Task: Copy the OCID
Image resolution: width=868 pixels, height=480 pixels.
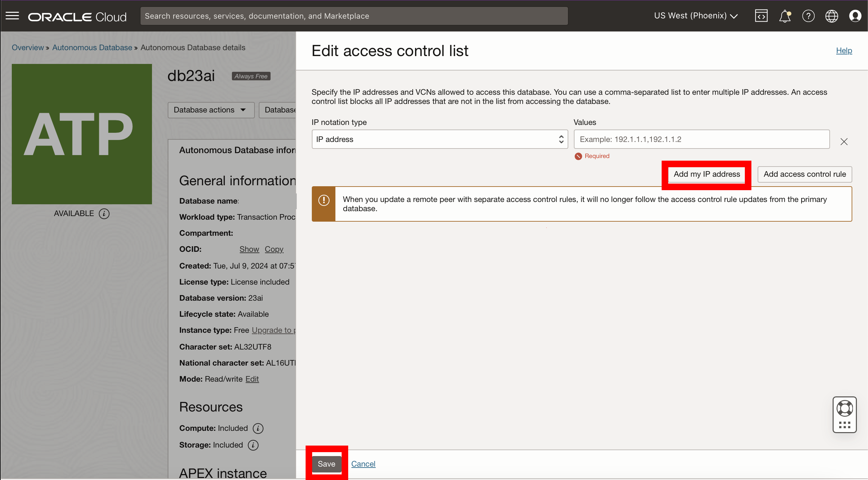Action: tap(274, 249)
